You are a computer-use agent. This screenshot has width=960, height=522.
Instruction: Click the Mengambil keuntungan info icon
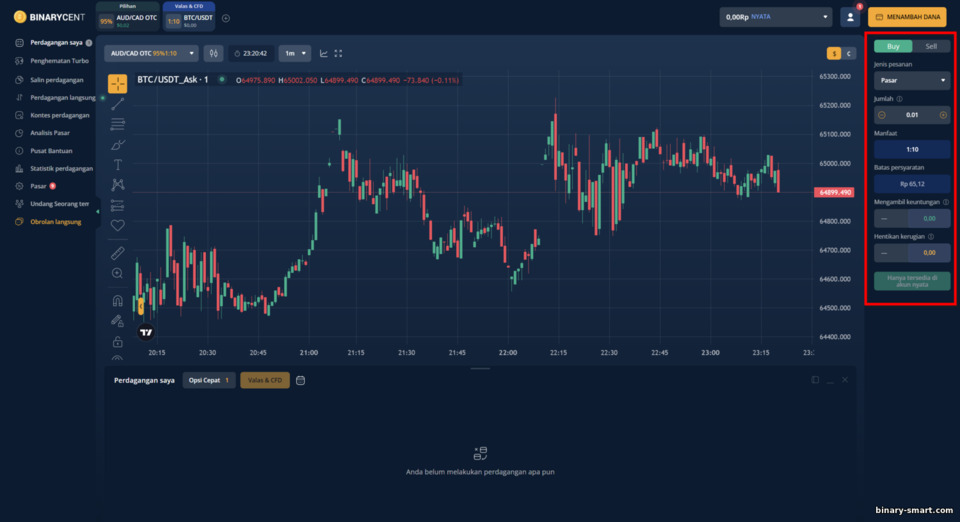[946, 202]
